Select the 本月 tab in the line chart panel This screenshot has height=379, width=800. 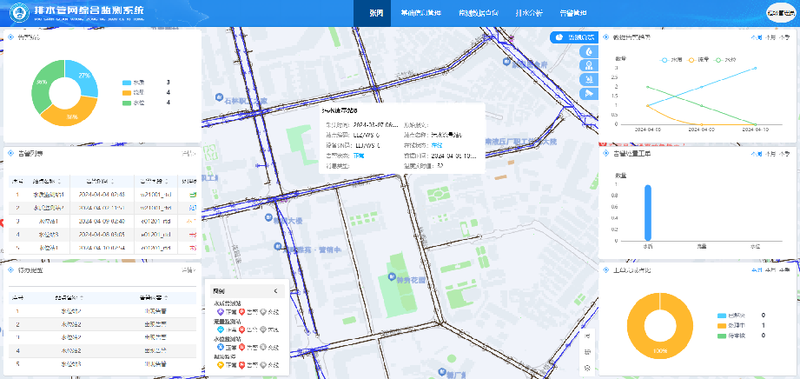tap(769, 37)
